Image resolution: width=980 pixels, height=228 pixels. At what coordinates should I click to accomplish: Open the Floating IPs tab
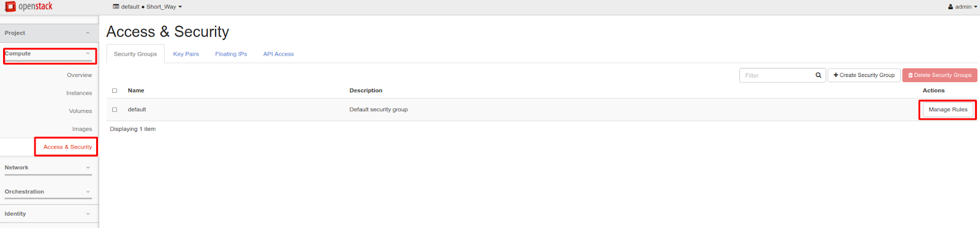pyautogui.click(x=231, y=54)
